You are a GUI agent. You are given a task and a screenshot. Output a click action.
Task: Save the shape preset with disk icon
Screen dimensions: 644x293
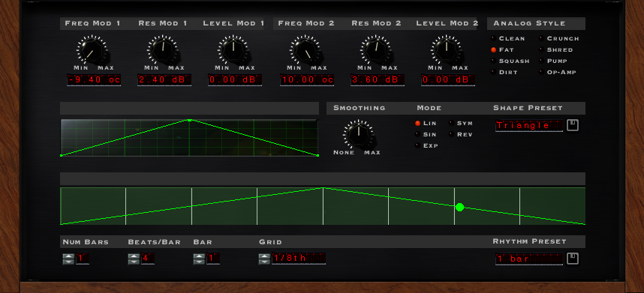pos(573,125)
